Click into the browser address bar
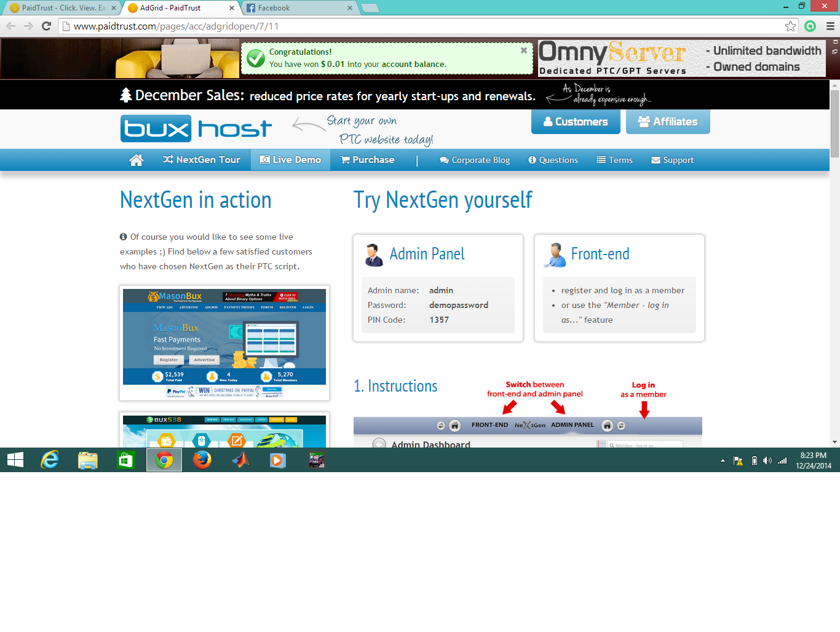This screenshot has width=840, height=632. coord(424,26)
